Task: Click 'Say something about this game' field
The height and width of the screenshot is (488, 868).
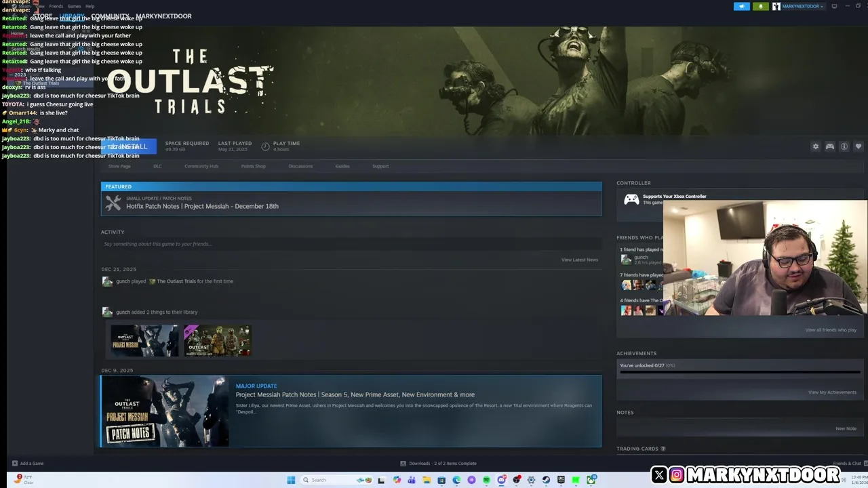Action: point(351,244)
